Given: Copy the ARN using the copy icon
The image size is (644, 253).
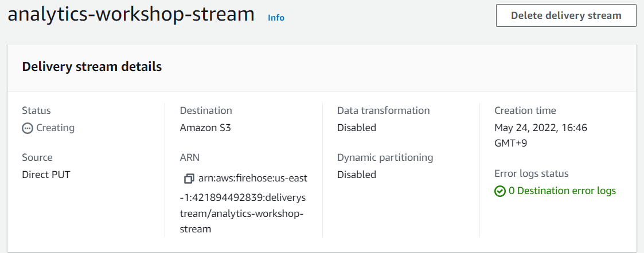Looking at the screenshot, I should click(x=189, y=179).
